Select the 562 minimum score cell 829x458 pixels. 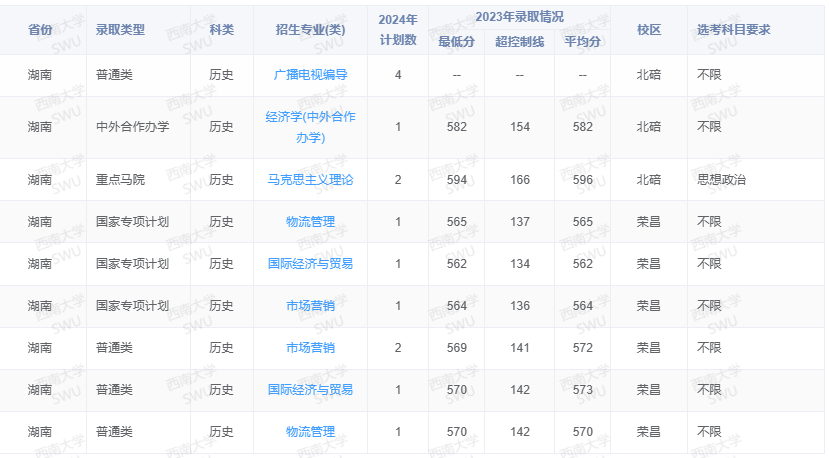(457, 263)
